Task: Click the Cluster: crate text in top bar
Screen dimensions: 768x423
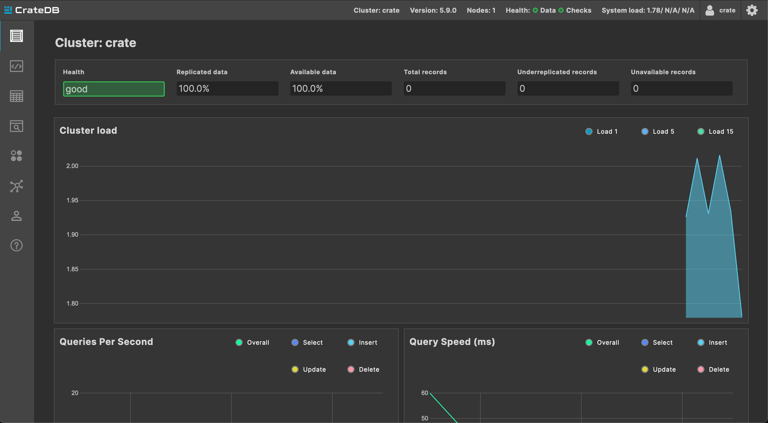Action: coord(376,10)
